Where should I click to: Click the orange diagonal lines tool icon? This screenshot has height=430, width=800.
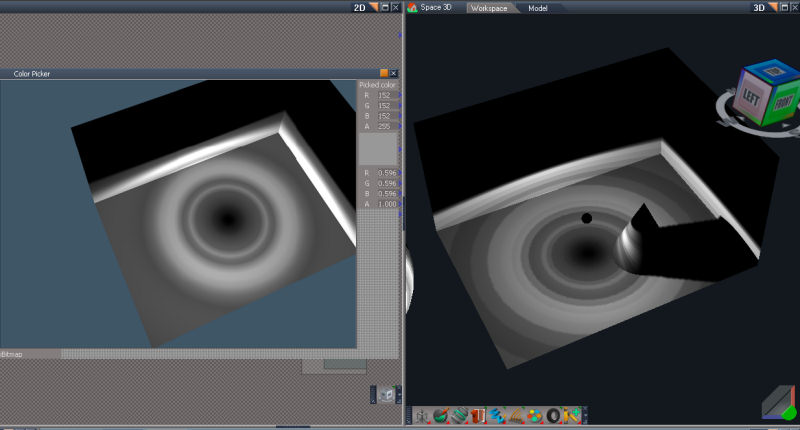coord(515,416)
